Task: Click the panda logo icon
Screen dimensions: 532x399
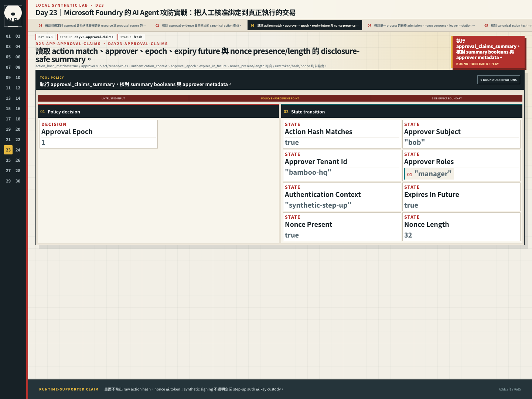Action: [x=13, y=16]
